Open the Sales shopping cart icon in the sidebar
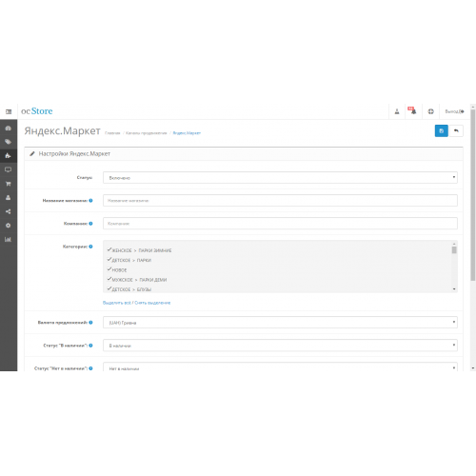This screenshot has height=476, width=476. click(x=9, y=184)
